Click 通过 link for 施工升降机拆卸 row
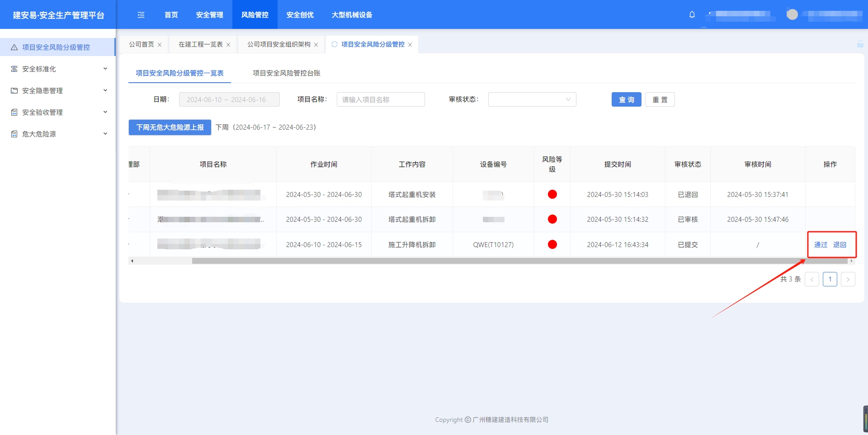Screen dimensions: 868x435 click(x=820, y=245)
